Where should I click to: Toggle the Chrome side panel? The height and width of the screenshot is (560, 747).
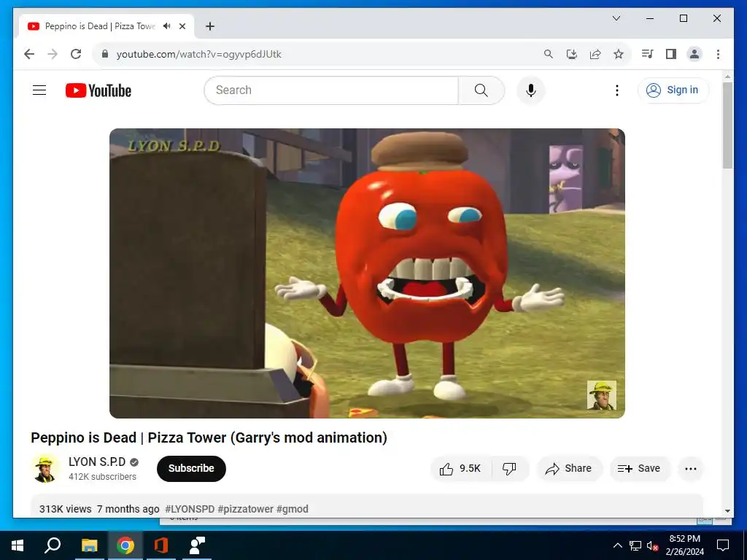coord(671,54)
